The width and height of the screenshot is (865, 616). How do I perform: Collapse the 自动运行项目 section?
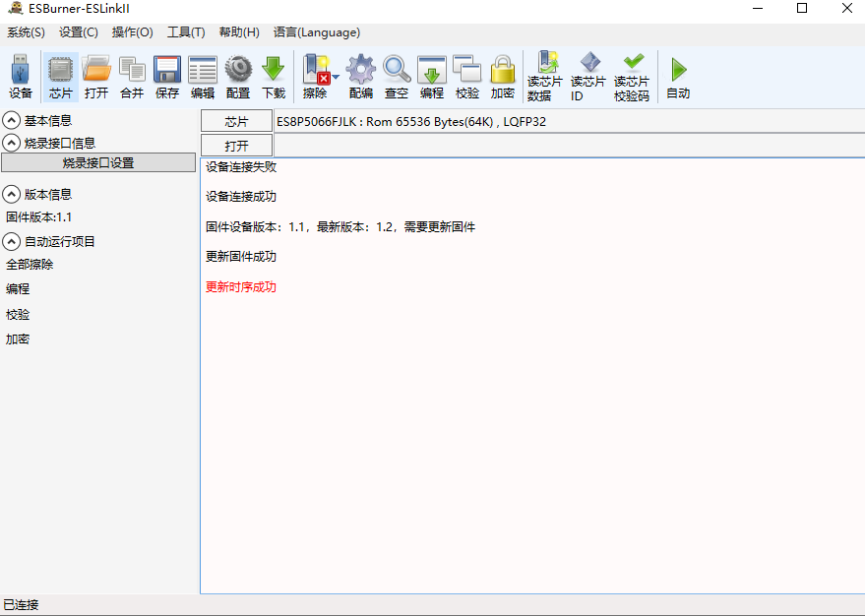[11, 241]
